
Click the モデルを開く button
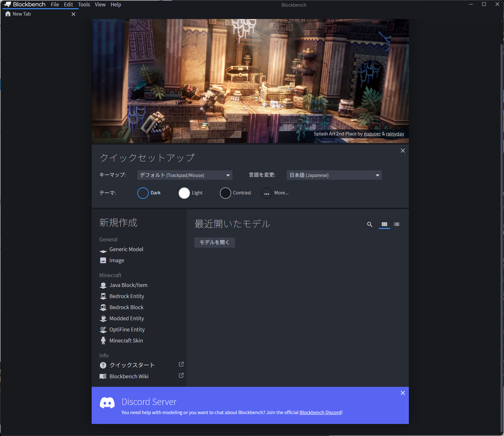click(215, 243)
